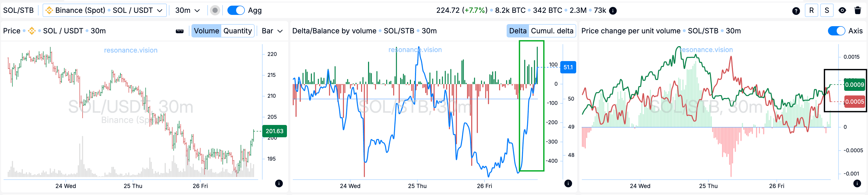
Task: Open the Binance (Spot) SOL / USDT dropdown
Action: [105, 11]
